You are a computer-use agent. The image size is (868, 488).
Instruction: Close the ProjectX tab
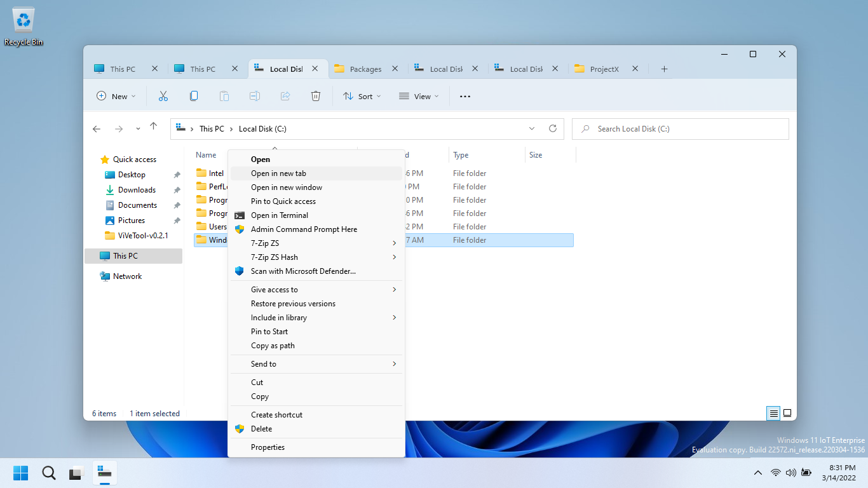point(635,69)
